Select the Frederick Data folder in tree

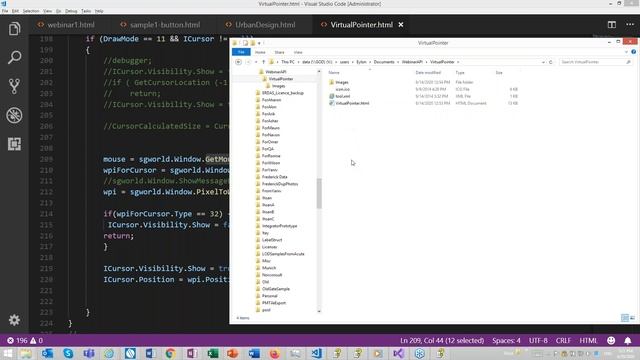[x=274, y=177]
